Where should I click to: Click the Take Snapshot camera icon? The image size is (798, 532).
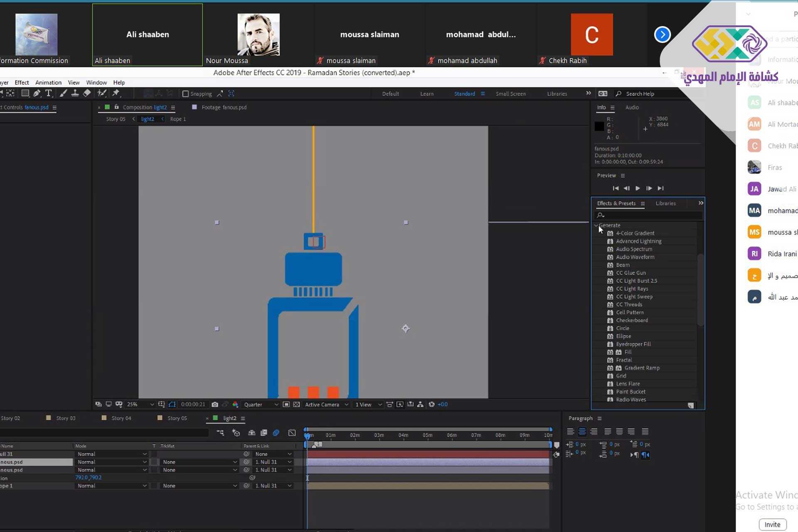click(x=215, y=404)
